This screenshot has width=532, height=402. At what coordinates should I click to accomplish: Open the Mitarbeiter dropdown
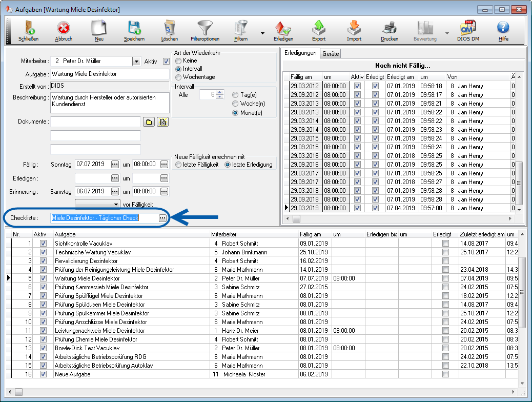136,62
